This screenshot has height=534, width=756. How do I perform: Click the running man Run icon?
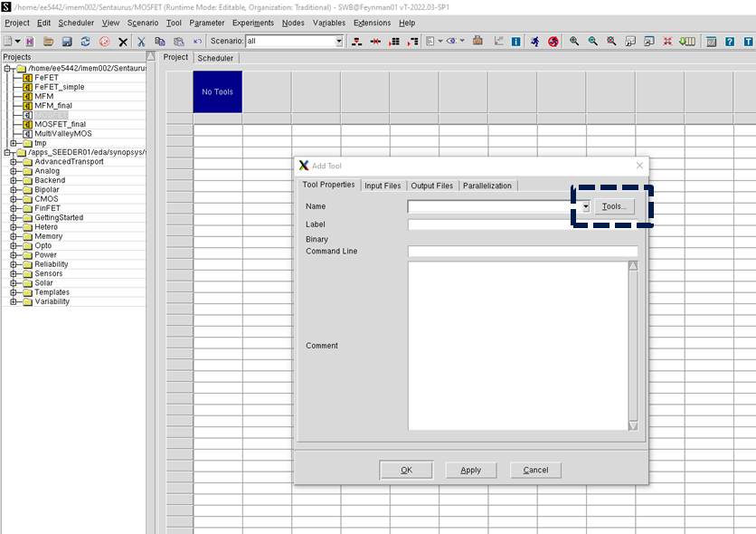(534, 42)
